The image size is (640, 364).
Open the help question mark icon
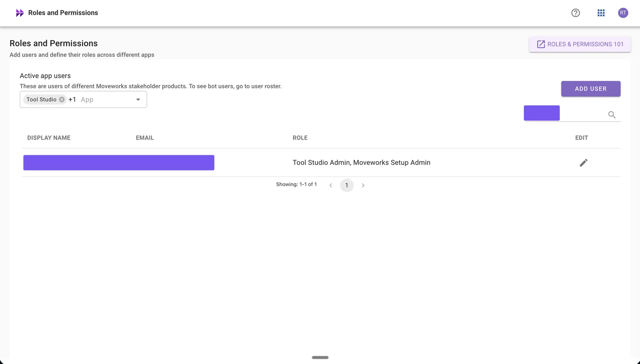click(x=576, y=13)
